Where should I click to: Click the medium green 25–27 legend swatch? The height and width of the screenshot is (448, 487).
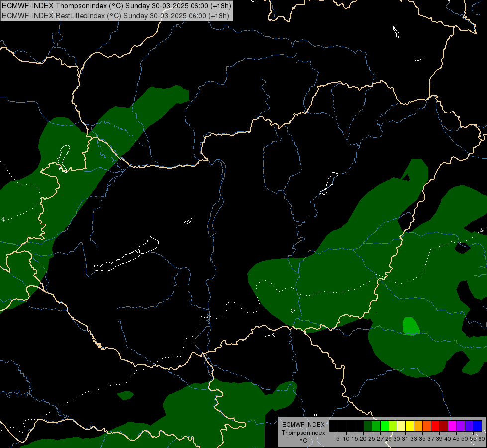[x=376, y=426]
